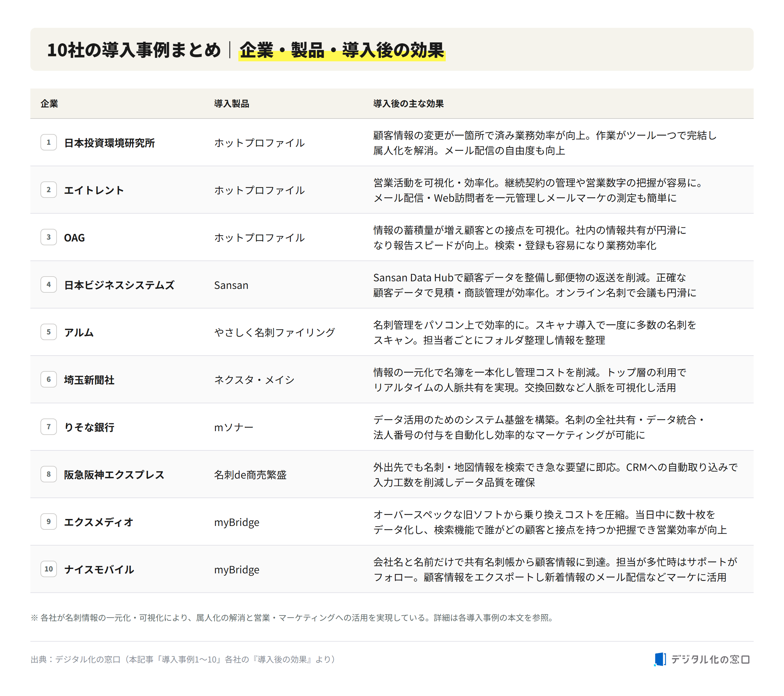This screenshot has height=696, width=784.
Task: Click the product name mソナー
Action: pyautogui.click(x=234, y=427)
